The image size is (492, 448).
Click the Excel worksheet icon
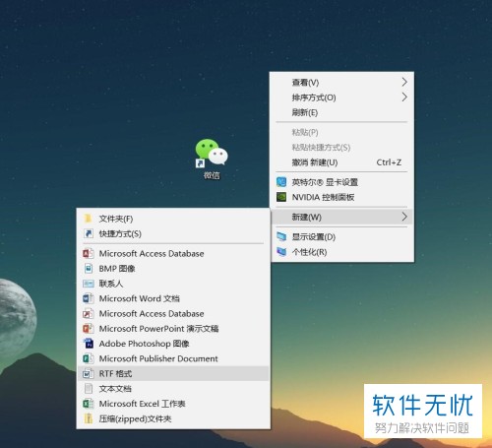pos(88,404)
